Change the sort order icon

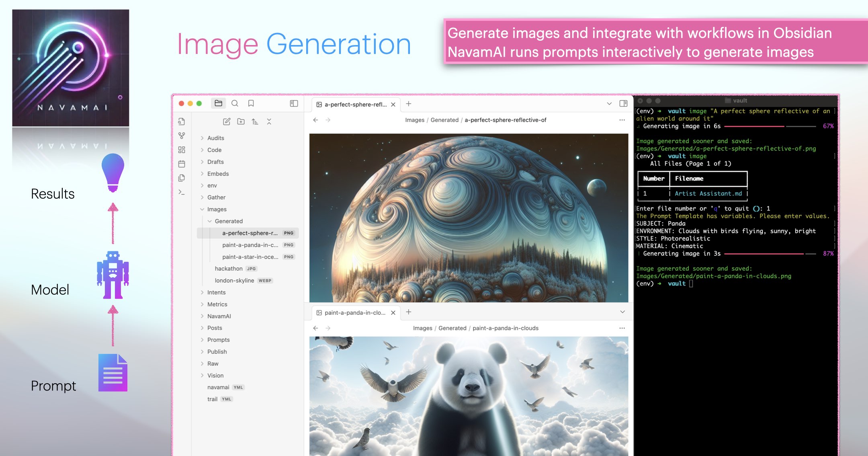(255, 121)
